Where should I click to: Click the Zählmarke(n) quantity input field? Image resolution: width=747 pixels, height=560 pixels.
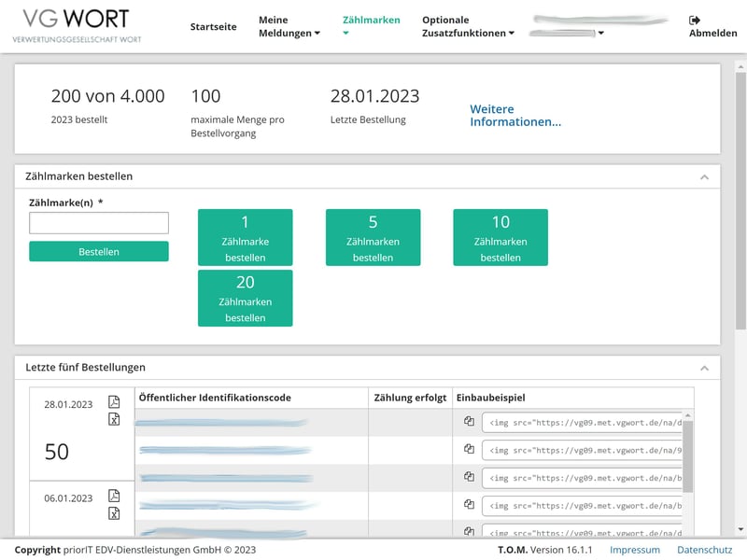click(99, 223)
